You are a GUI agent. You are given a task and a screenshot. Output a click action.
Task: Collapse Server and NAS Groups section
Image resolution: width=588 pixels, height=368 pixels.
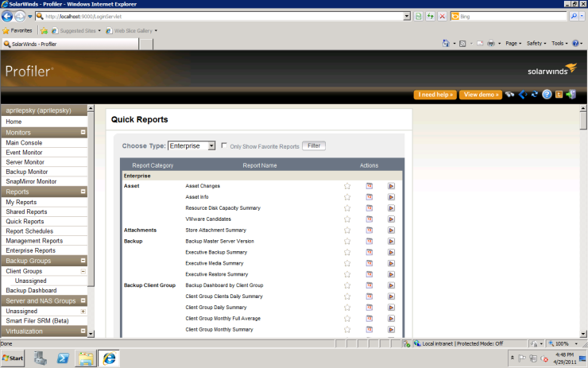point(83,300)
